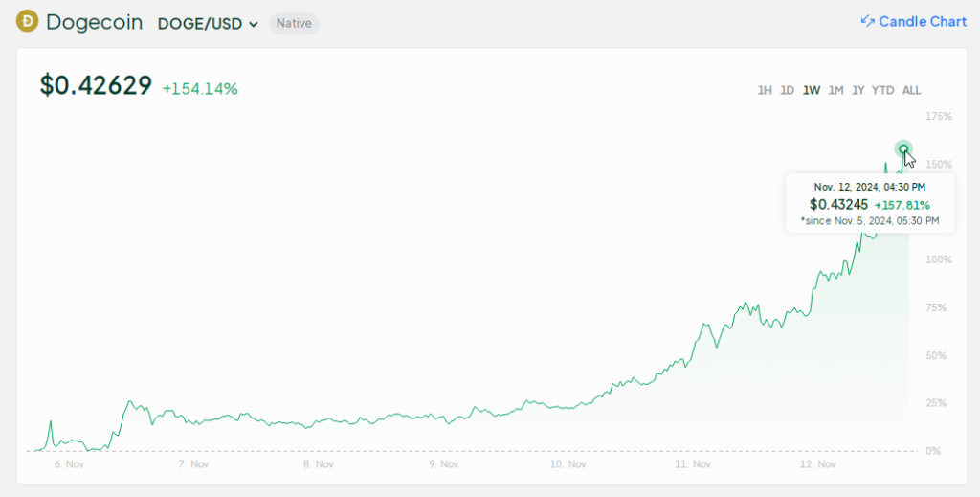Viewport: 980px width, 497px height.
Task: Click the highlighted data point on chart
Action: coord(903,148)
